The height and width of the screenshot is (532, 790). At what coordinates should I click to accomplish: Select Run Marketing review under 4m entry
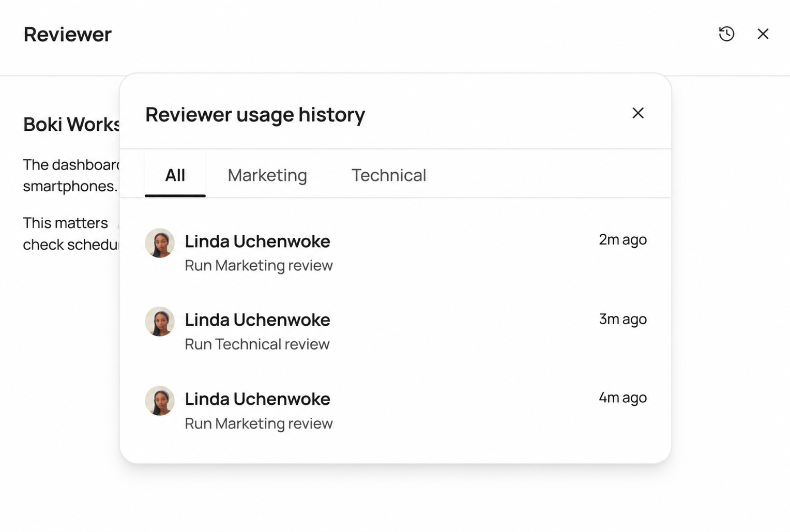[259, 424]
